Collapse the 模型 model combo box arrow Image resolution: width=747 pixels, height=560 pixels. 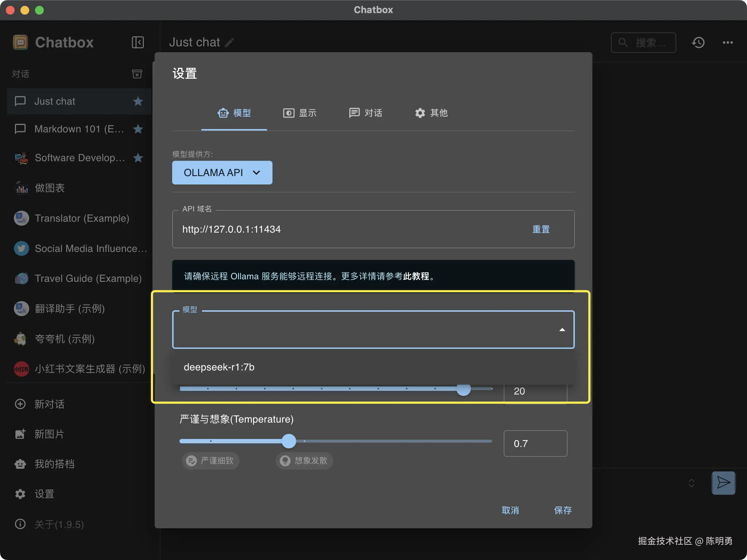pyautogui.click(x=562, y=330)
